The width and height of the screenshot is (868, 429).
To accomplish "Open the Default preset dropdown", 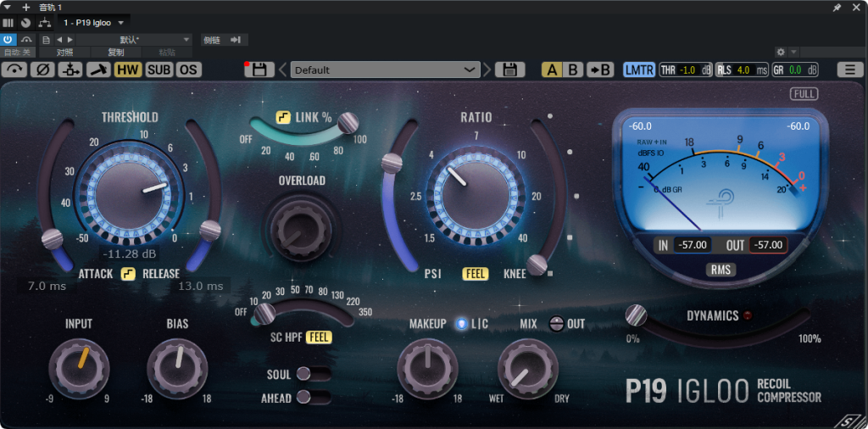I will [386, 70].
